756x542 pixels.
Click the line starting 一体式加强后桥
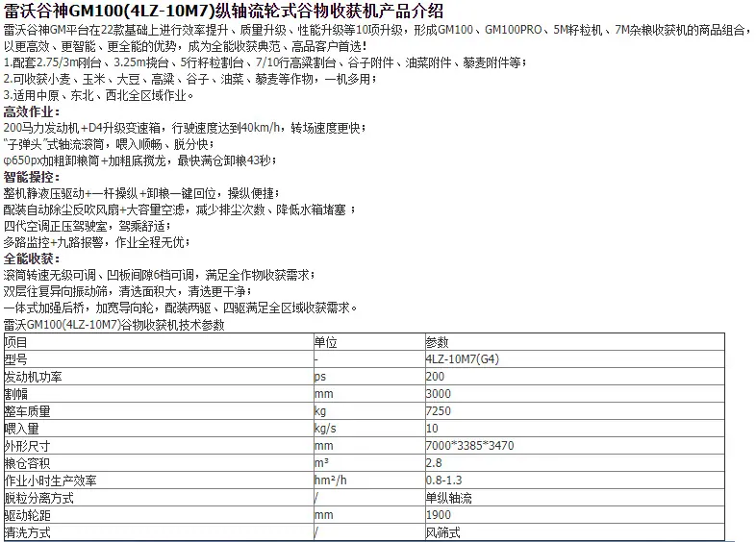(181, 308)
